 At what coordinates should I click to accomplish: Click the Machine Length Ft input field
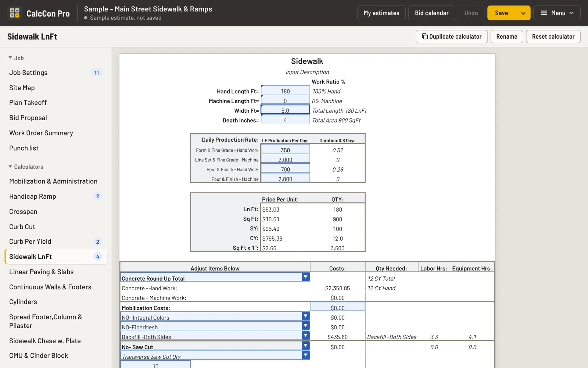coord(285,100)
